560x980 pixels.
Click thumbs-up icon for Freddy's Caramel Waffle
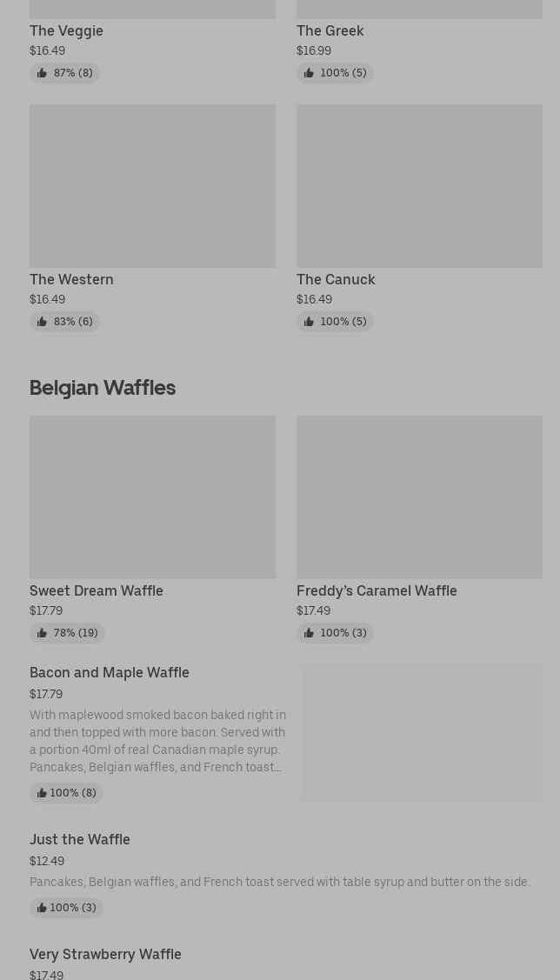(309, 633)
